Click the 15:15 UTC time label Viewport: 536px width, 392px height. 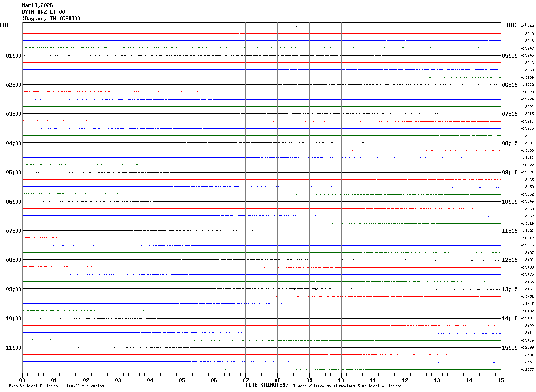click(x=510, y=347)
